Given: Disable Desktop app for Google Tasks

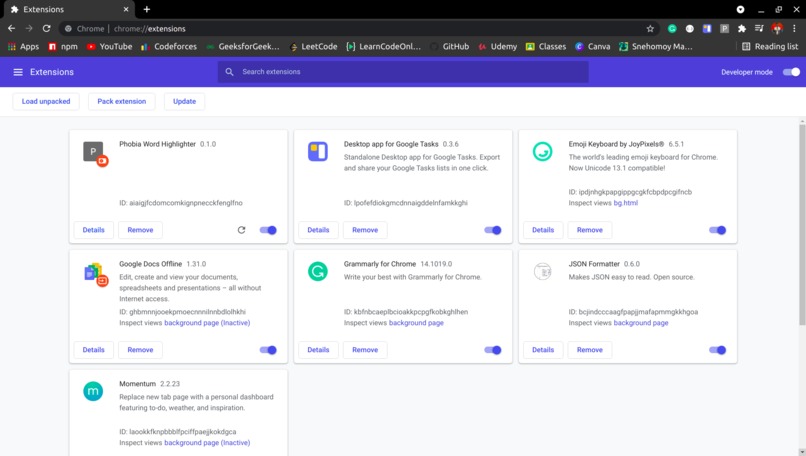Looking at the screenshot, I should [492, 230].
